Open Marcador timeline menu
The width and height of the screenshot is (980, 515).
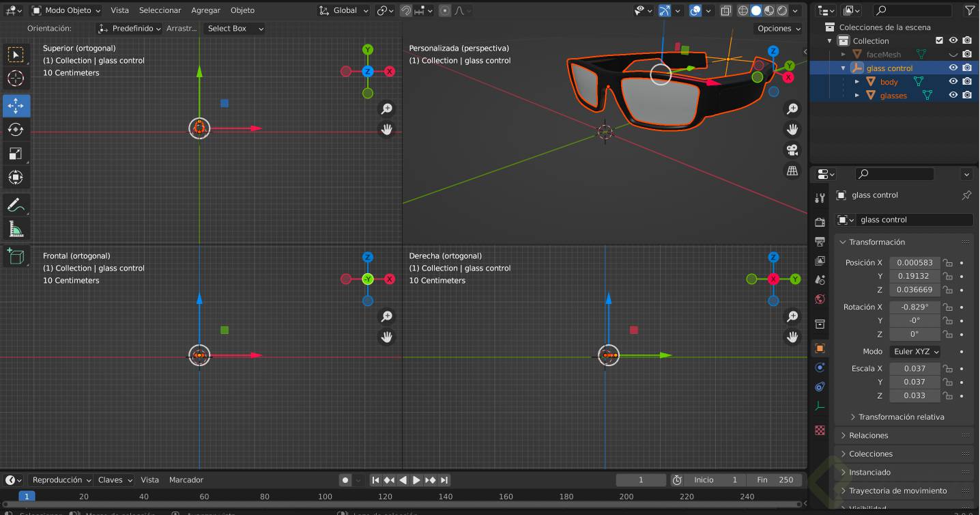[186, 480]
